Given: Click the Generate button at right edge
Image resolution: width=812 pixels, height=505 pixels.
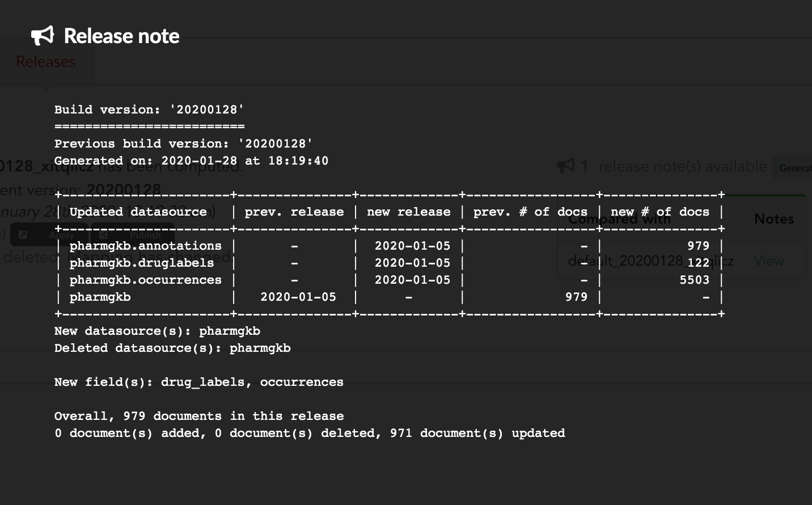Looking at the screenshot, I should [x=794, y=167].
